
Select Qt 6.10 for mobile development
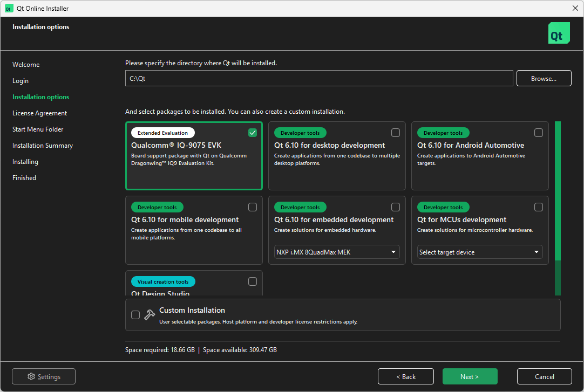pyautogui.click(x=252, y=207)
